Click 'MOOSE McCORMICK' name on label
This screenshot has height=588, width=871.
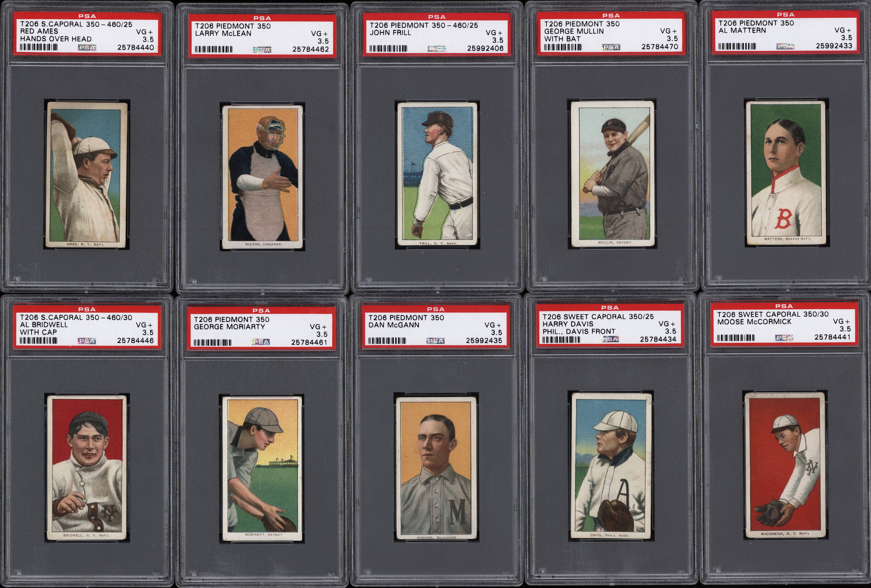point(754,322)
